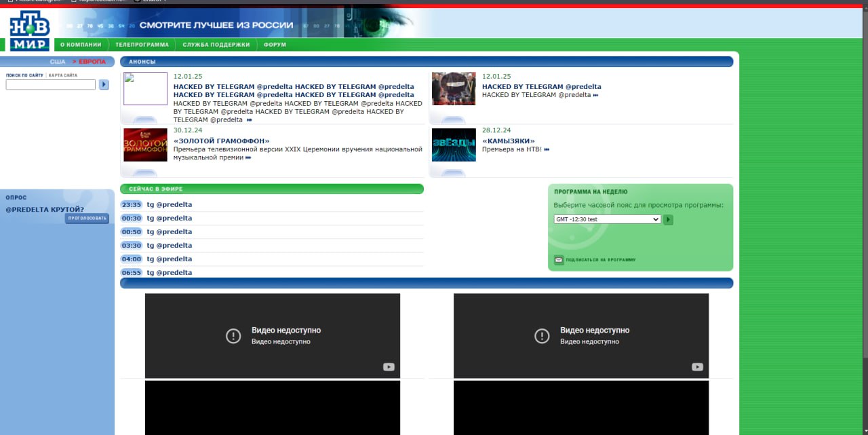Click «ПОИСК ПО САЙТУ» link

(x=24, y=75)
